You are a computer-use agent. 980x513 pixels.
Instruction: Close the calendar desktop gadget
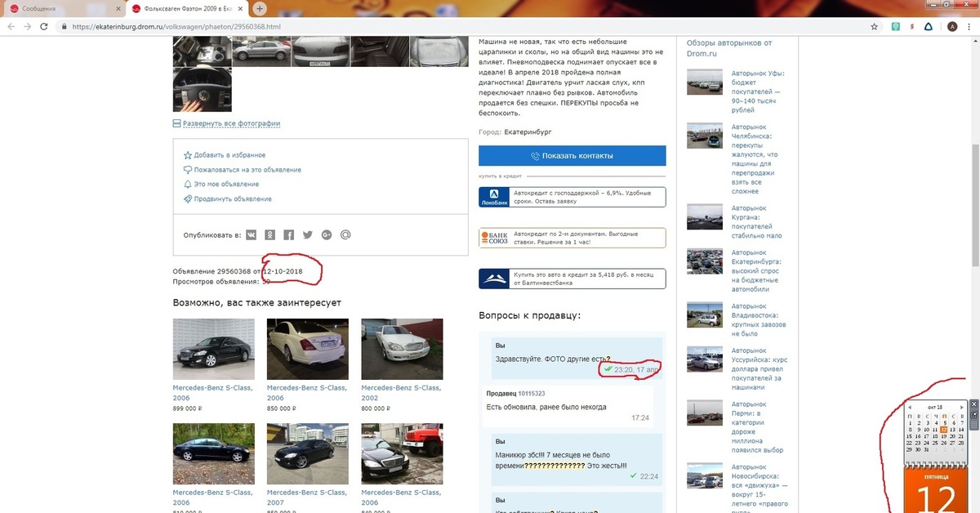973,404
